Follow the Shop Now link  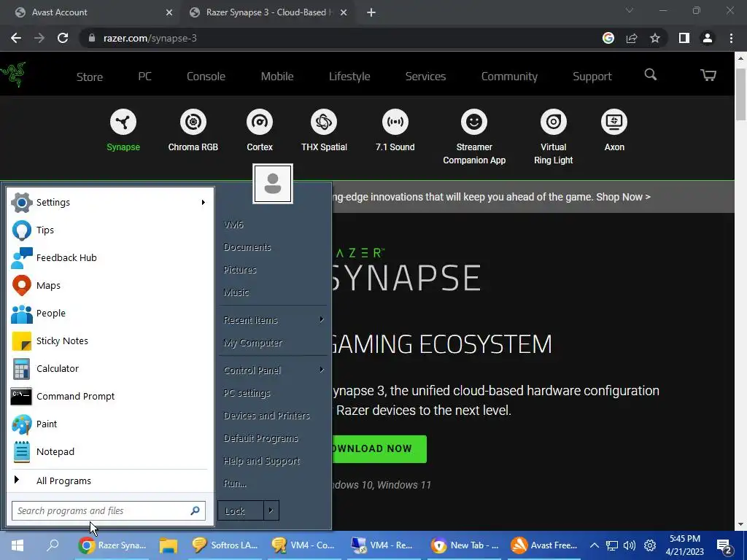pyautogui.click(x=623, y=197)
